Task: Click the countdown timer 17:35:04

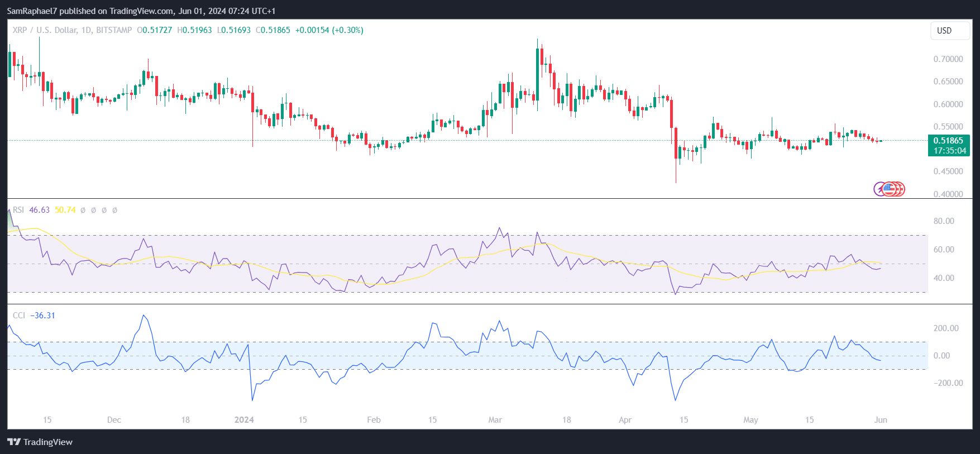Action: (x=949, y=151)
